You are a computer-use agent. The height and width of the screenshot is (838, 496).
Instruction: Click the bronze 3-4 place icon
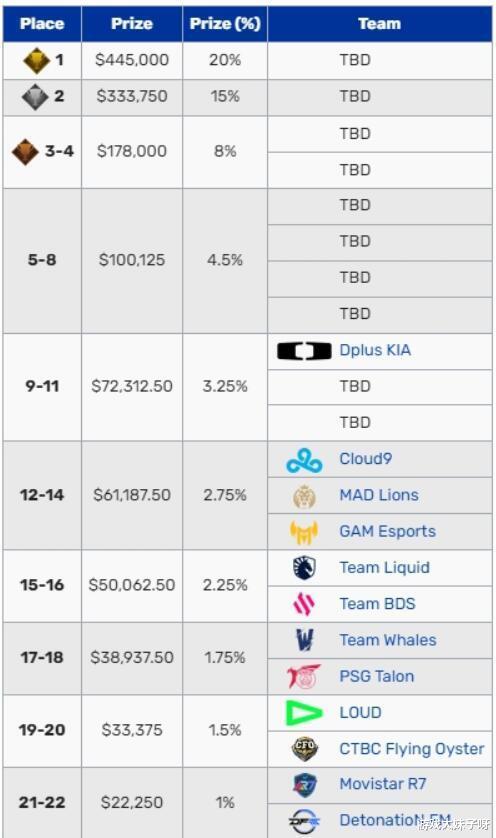[x=25, y=152]
